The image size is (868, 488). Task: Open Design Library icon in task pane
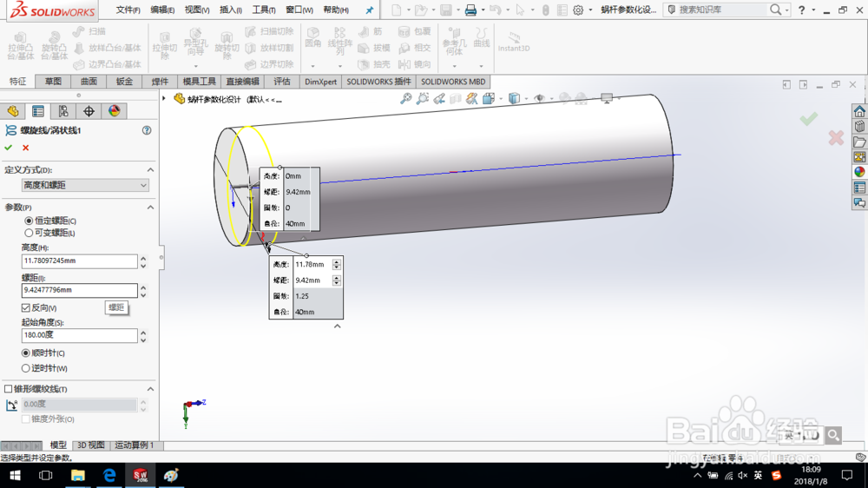point(859,127)
